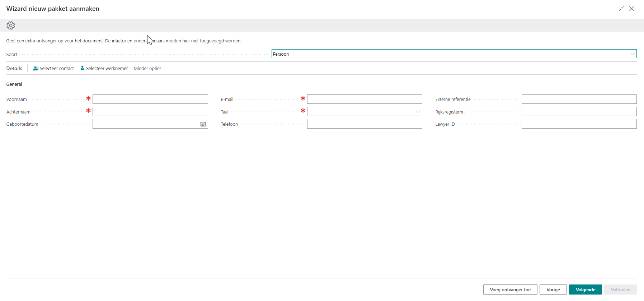The height and width of the screenshot is (301, 644).
Task: Select the Details tab
Action: 14,69
